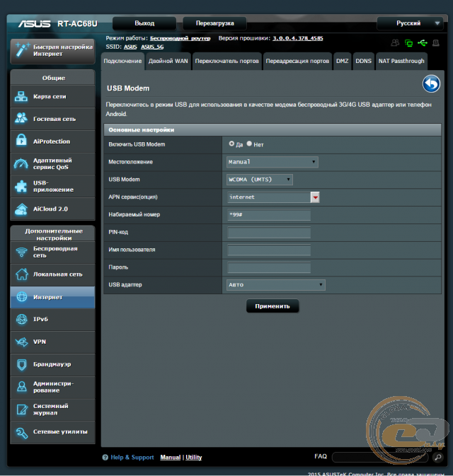This screenshot has width=453, height=476.
Task: Switch to the Переадресация портов tab
Action: [x=297, y=62]
